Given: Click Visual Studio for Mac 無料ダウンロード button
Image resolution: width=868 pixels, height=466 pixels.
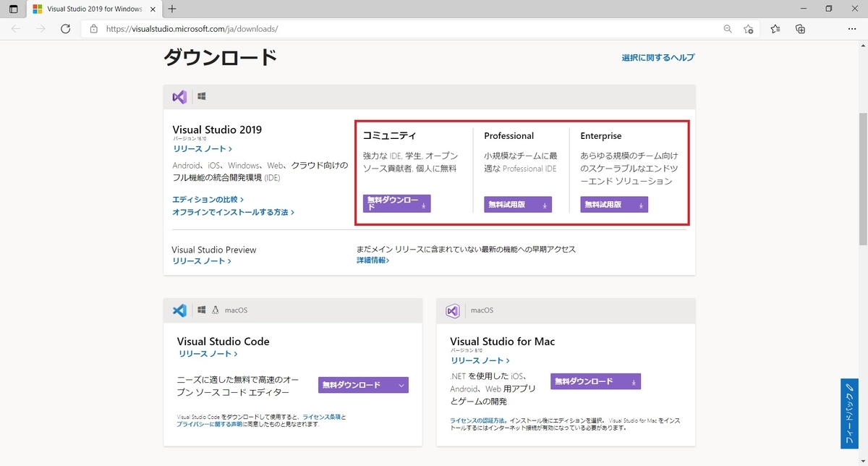Looking at the screenshot, I should coord(595,381).
